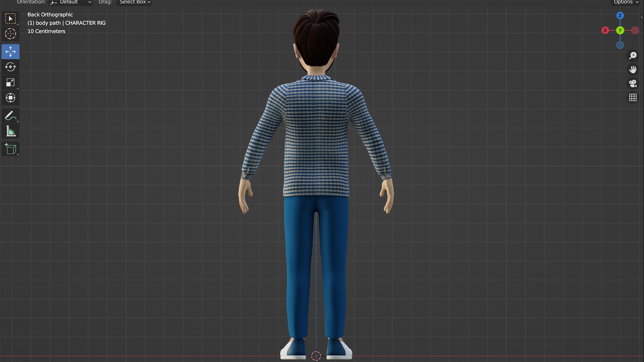Viewport: 644px width, 362px height.
Task: Select the Add Cube tool
Action: [x=10, y=149]
